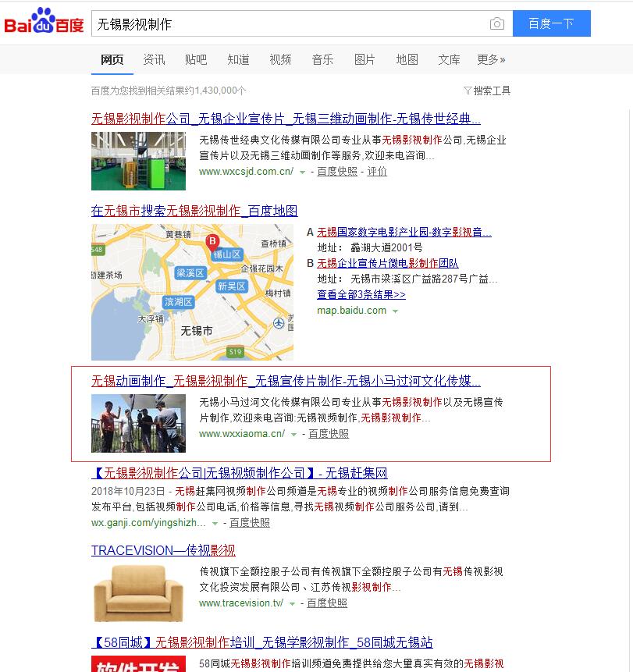Click the film crew thumbnail image
The width and height of the screenshot is (633, 672).
pyautogui.click(x=138, y=424)
